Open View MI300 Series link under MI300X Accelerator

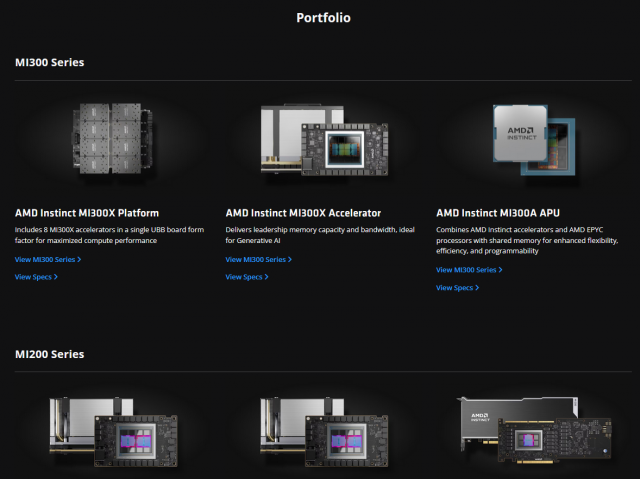pos(258,259)
